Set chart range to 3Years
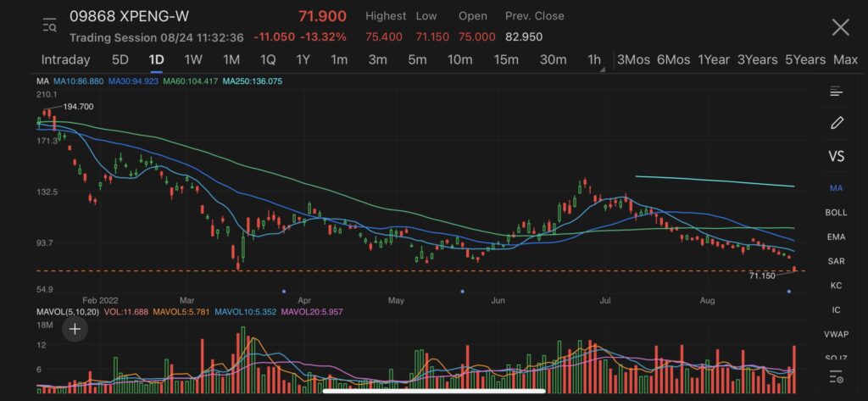Screen dimensions: 868x401 point(757,60)
